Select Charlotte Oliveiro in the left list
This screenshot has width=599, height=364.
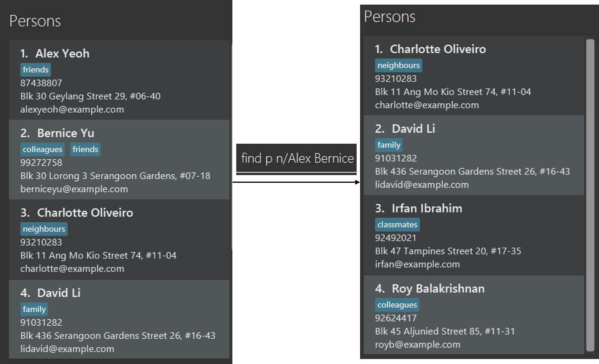pyautogui.click(x=119, y=239)
